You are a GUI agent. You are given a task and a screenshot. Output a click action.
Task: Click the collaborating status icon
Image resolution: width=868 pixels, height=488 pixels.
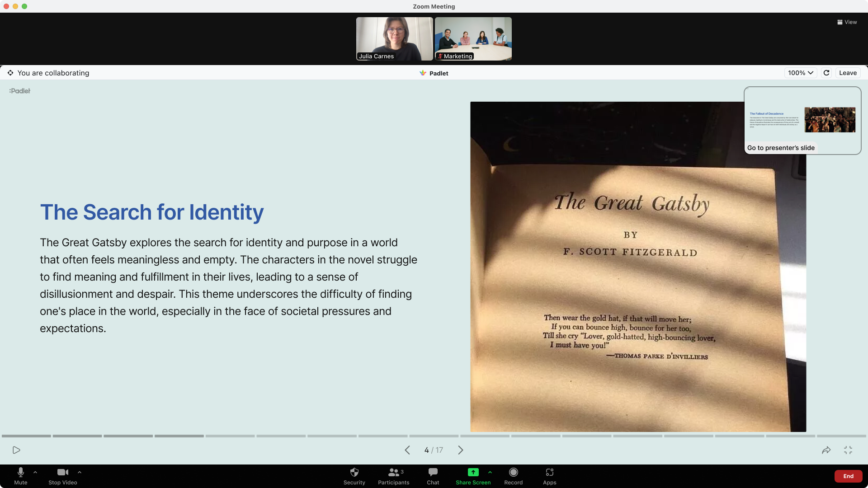point(10,73)
